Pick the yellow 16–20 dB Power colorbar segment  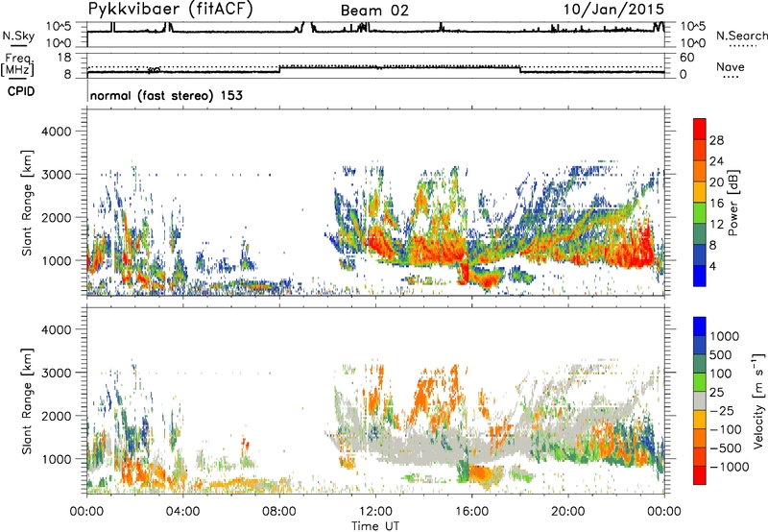pos(700,192)
